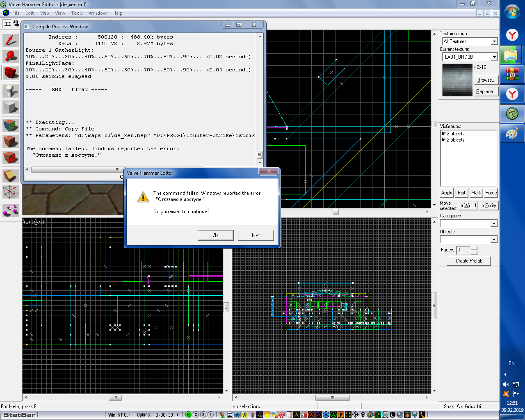
Task: Click the Create Prefab button
Action: click(469, 261)
